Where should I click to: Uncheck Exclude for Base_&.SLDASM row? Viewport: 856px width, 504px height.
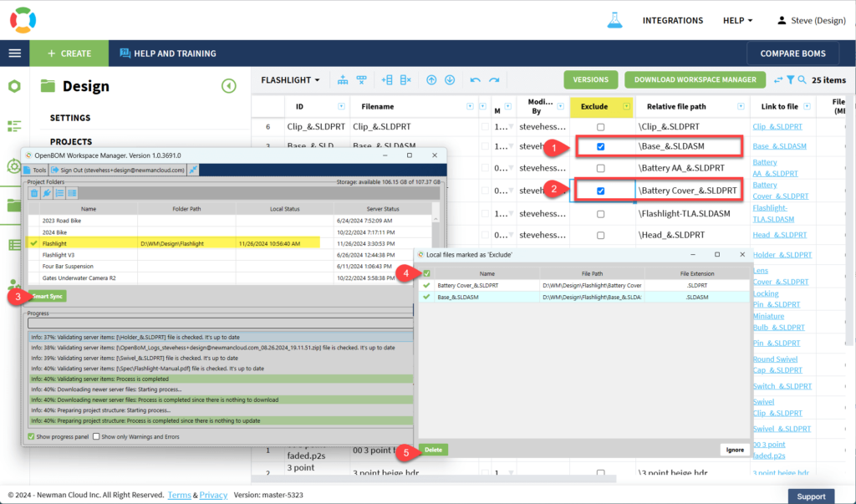tap(600, 146)
